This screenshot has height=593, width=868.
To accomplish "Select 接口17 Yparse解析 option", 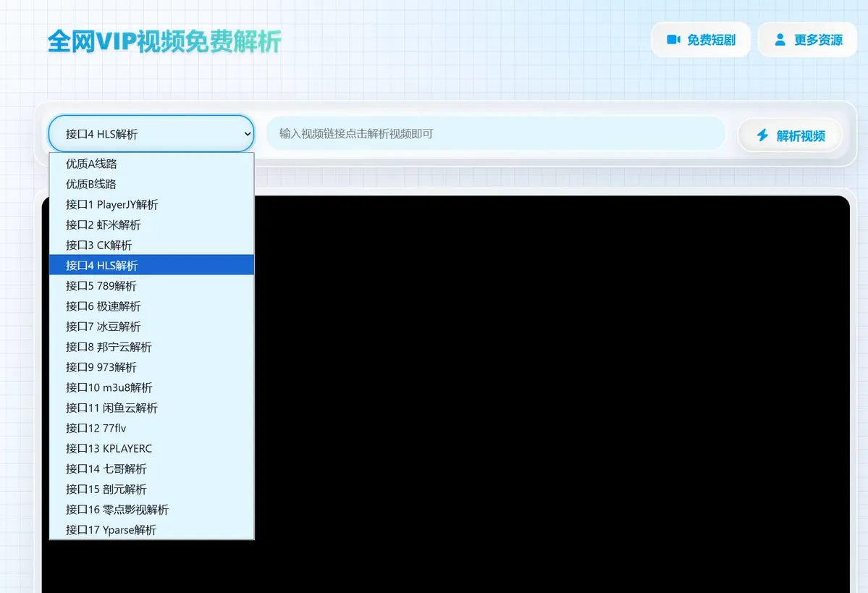I will 152,530.
